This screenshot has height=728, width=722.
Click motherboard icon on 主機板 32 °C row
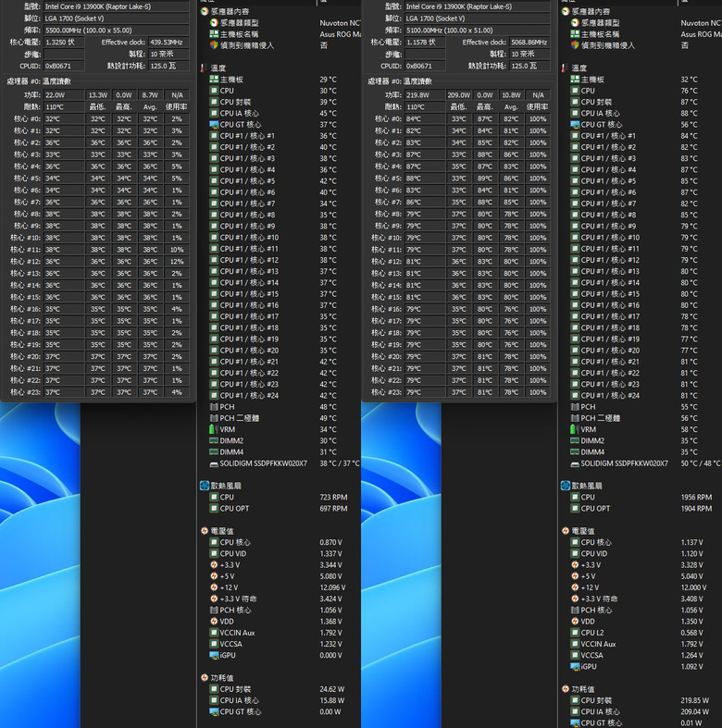(575, 80)
